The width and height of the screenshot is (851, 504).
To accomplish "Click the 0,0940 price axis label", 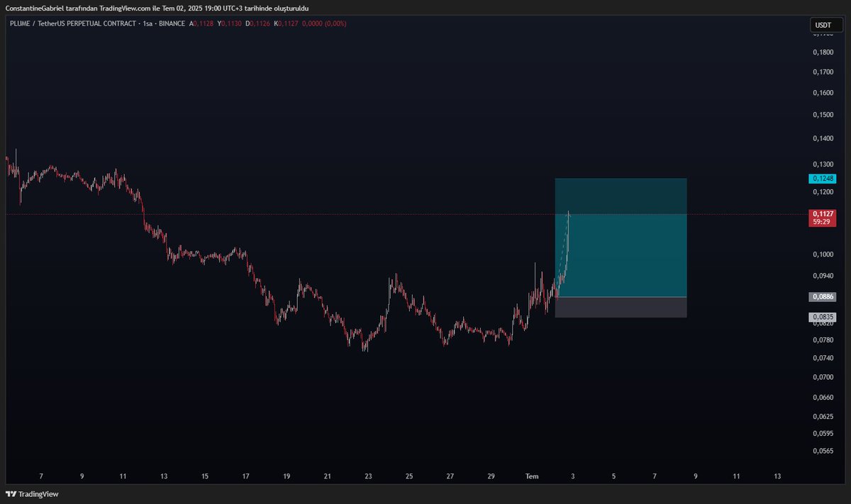I will (x=823, y=275).
